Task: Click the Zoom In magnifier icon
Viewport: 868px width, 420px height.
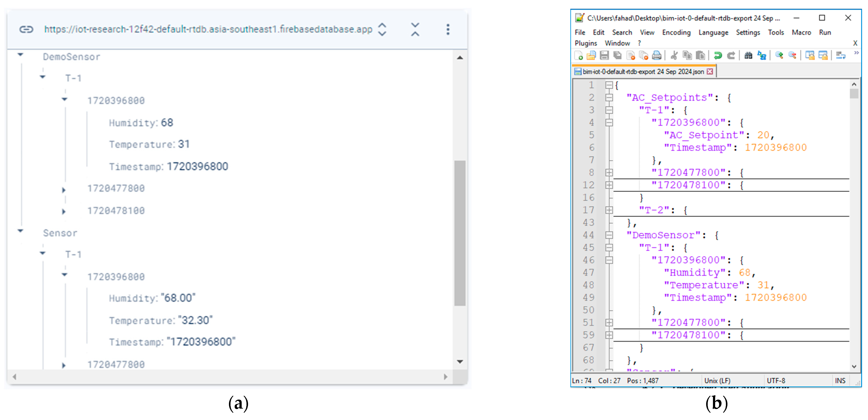Action: [x=779, y=56]
